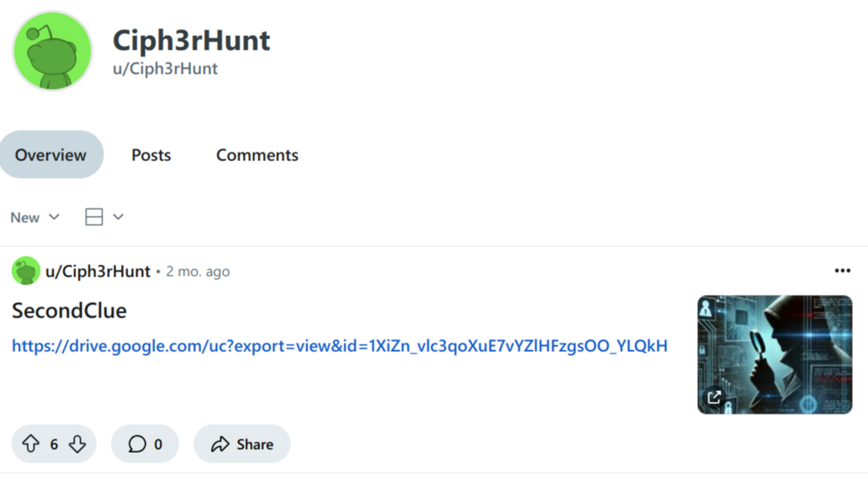Click the chevron next to New

(54, 217)
